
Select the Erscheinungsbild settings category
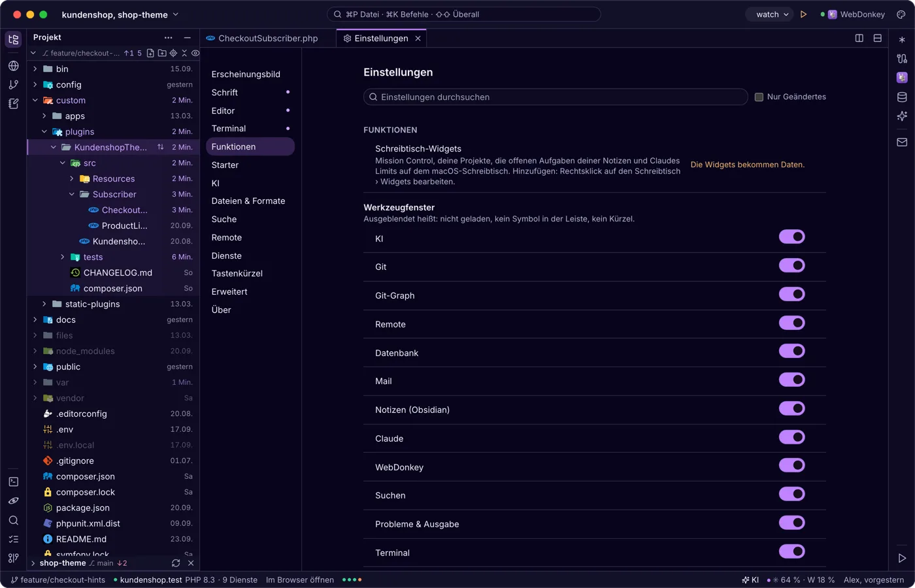coord(250,74)
